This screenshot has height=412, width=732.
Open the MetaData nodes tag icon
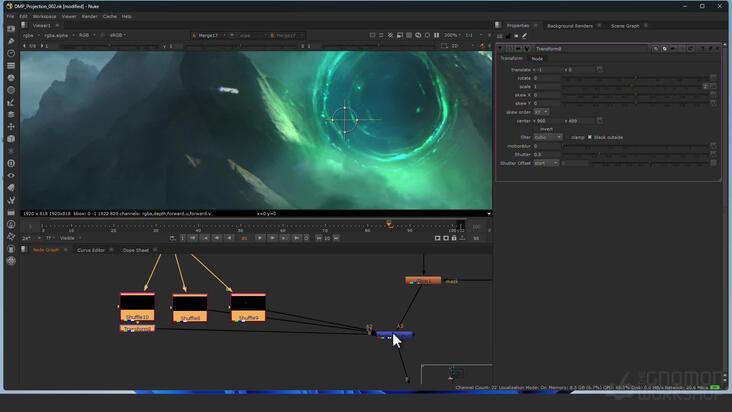[x=11, y=188]
